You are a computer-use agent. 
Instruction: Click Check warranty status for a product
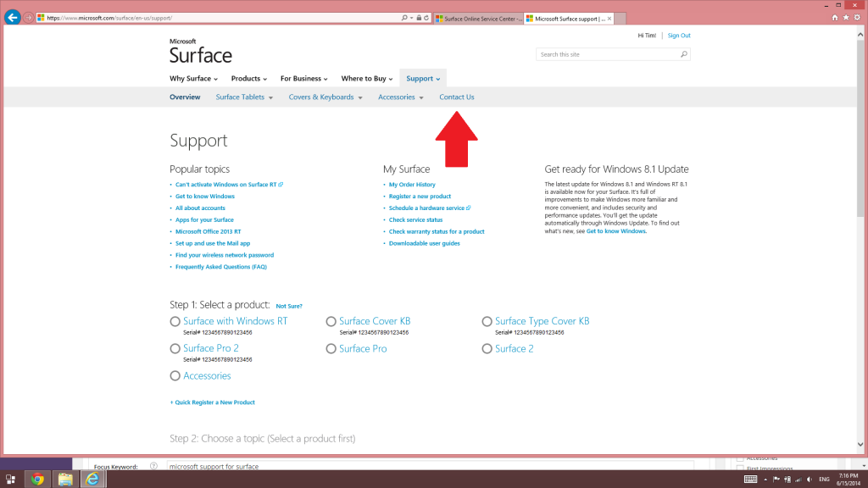(437, 231)
